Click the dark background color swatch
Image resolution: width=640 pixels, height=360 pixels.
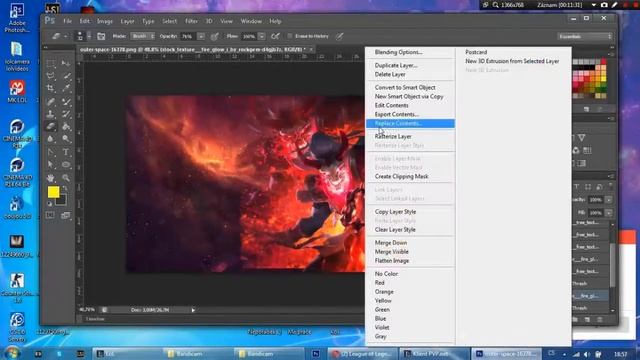62,200
